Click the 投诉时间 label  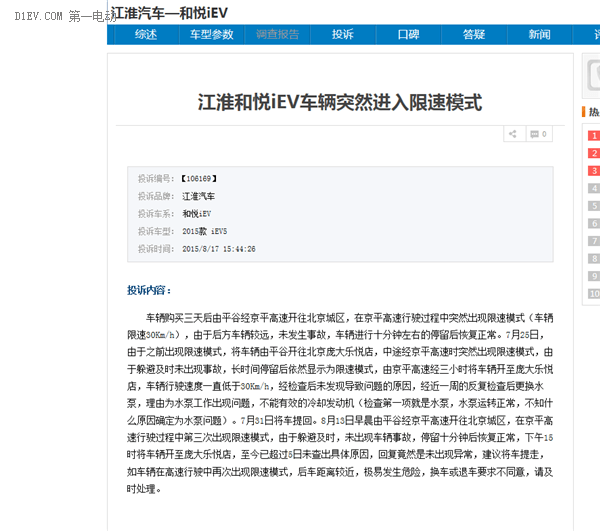pos(156,249)
